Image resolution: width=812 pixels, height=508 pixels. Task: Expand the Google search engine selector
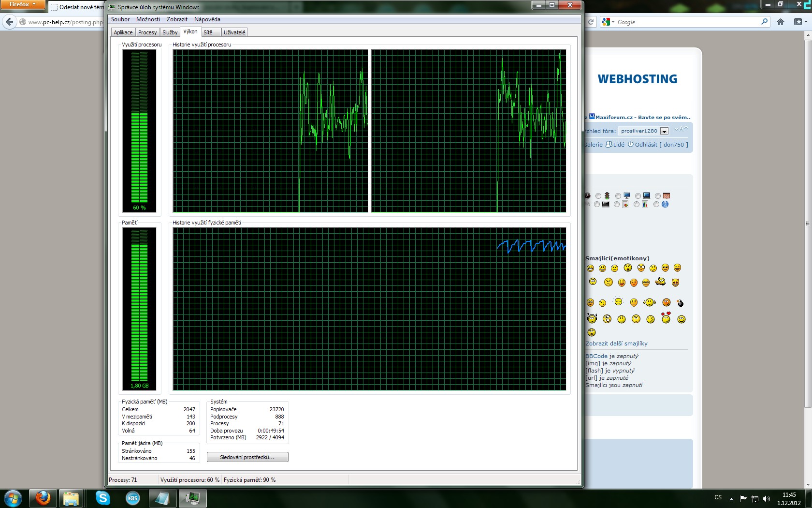tap(608, 22)
